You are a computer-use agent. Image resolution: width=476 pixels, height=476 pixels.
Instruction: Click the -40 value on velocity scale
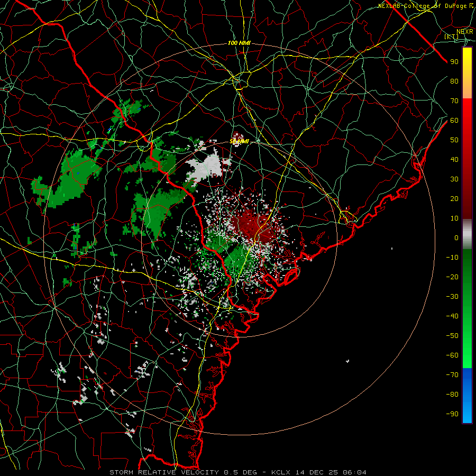[x=452, y=316]
